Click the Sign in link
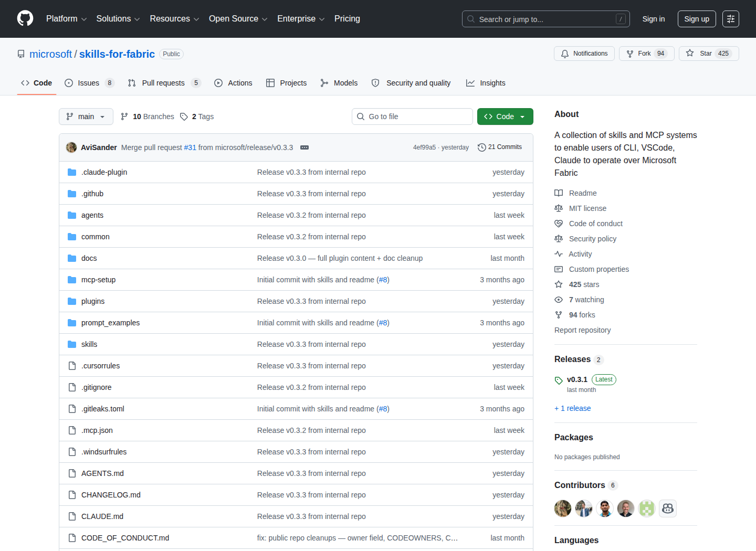This screenshot has width=756, height=551. coord(654,19)
